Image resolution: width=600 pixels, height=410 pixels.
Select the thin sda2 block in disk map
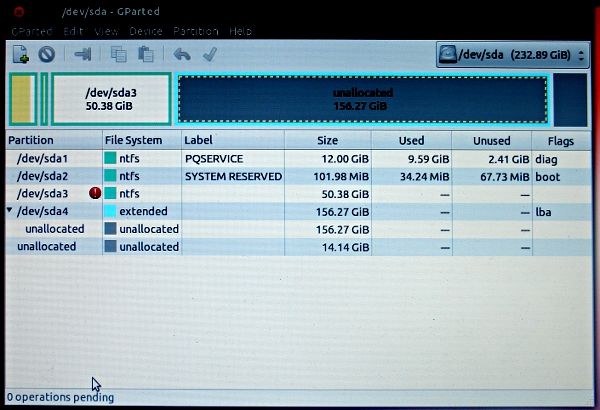44,99
